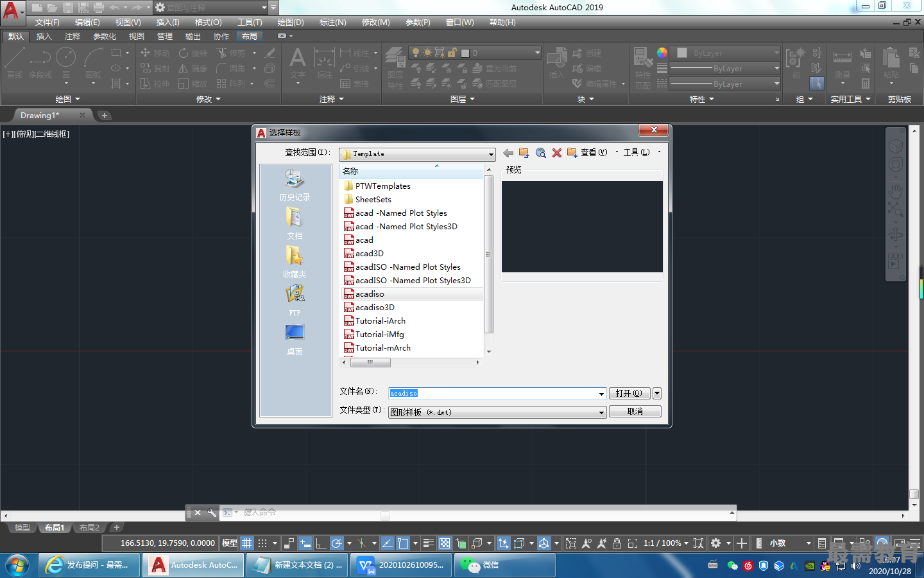Toggle polar tracking in status bar
This screenshot has height=578, width=924.
coord(337,543)
